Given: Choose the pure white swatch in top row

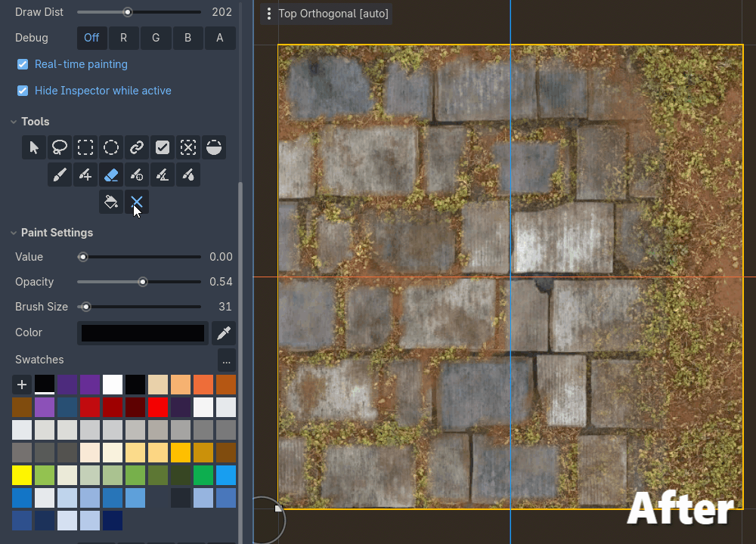Looking at the screenshot, I should (x=113, y=385).
